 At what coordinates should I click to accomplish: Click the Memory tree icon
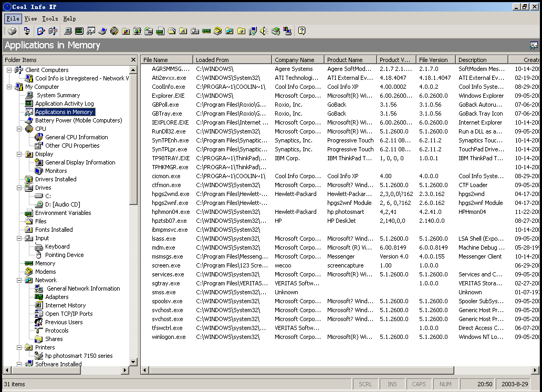click(29, 263)
